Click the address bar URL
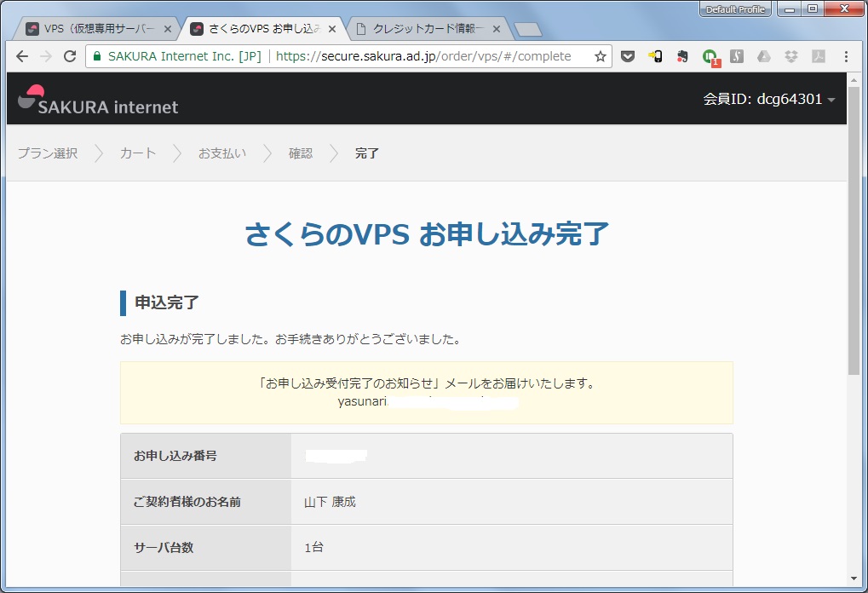868x593 pixels. [423, 56]
